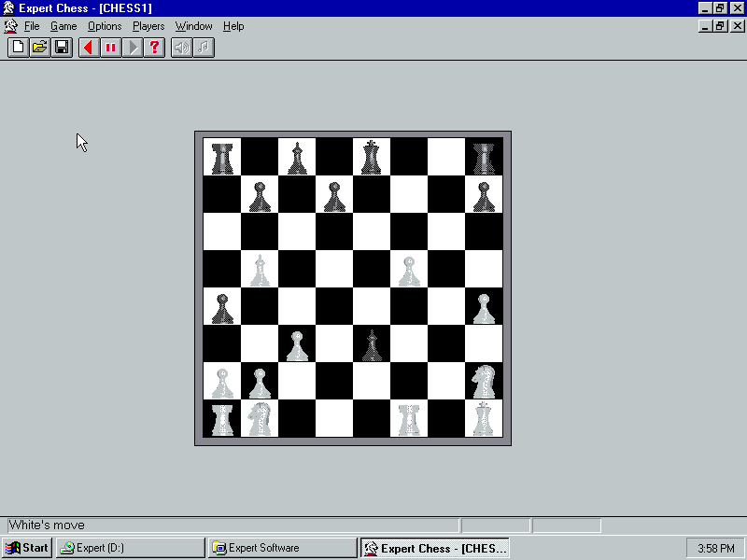Viewport: 747px width, 560px height.
Task: Open the Game menu
Action: (63, 26)
